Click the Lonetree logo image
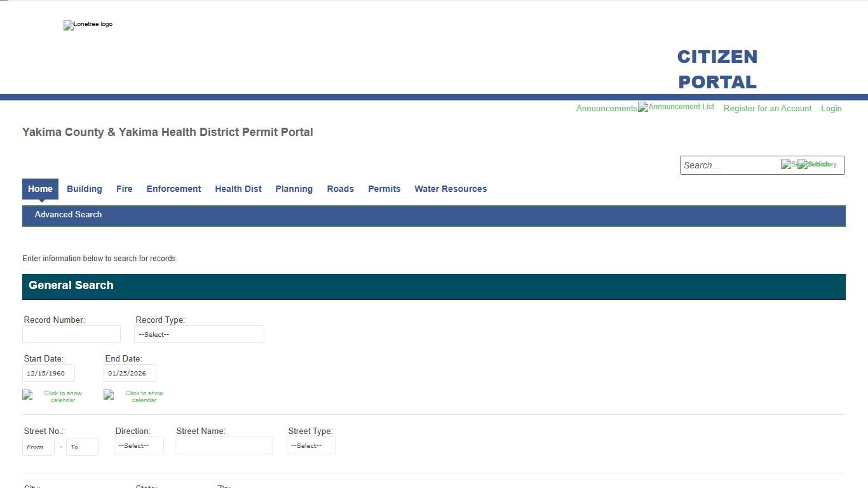Image resolution: width=868 pixels, height=488 pixels. (x=88, y=25)
